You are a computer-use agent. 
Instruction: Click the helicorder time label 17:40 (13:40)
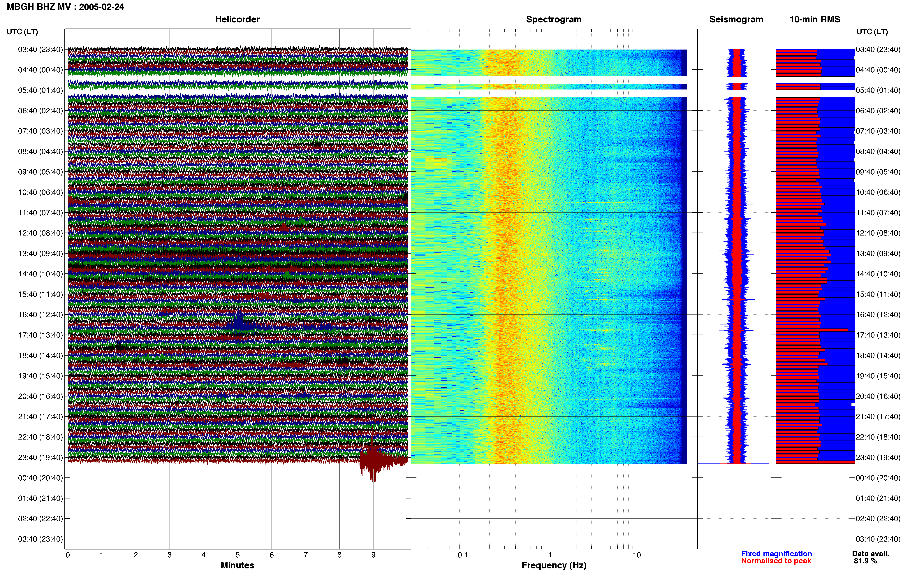pyautogui.click(x=40, y=335)
